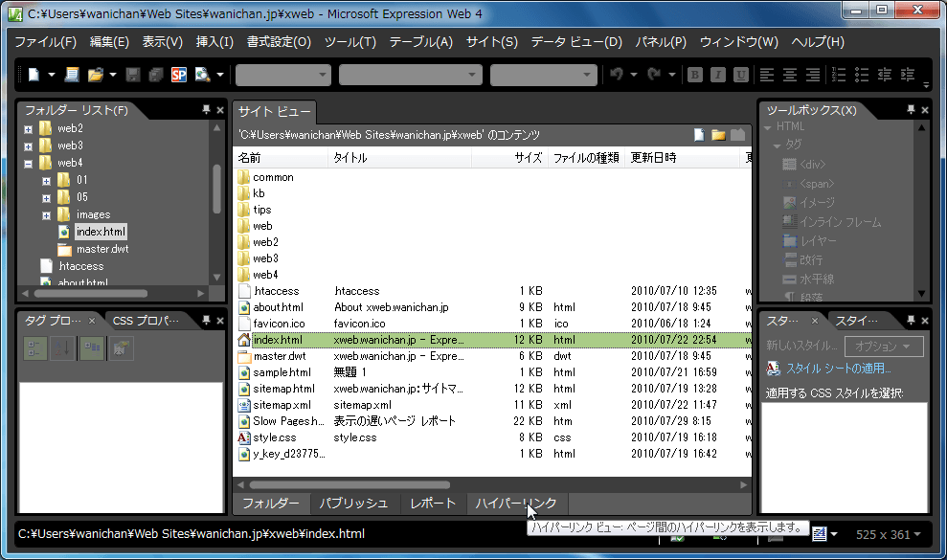
Task: Pin the Toolbox panel
Action: click(x=911, y=110)
